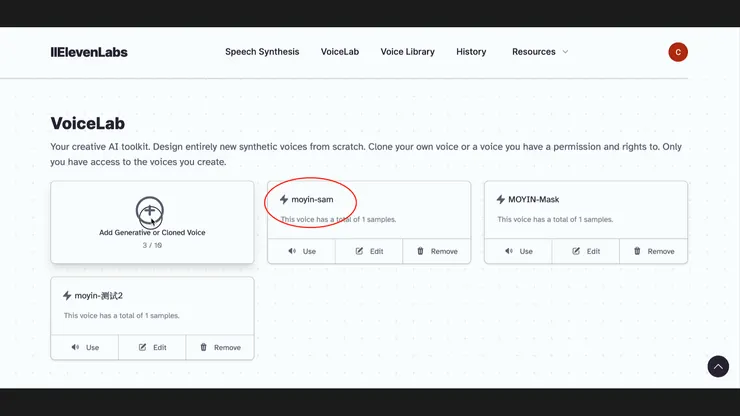Image resolution: width=740 pixels, height=416 pixels.
Task: Click the scroll-to-top arrow button
Action: point(718,366)
